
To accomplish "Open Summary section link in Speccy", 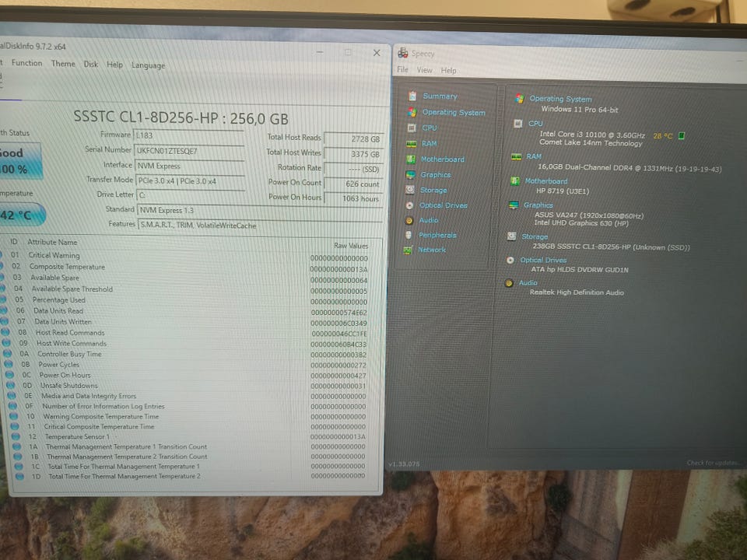I will click(440, 96).
